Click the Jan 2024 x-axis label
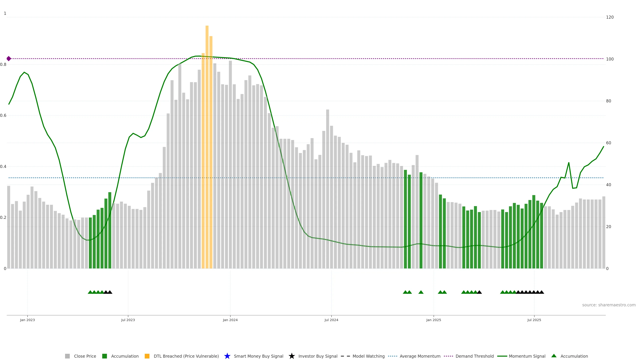This screenshot has width=644, height=362. click(230, 320)
